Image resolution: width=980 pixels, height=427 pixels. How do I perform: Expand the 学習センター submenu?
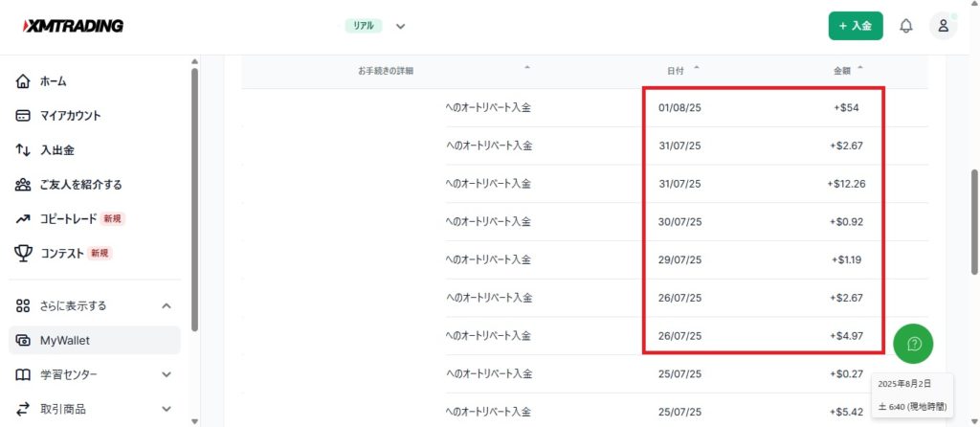(166, 374)
